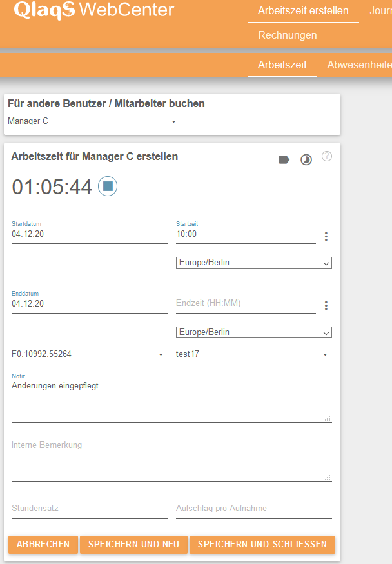Focus the Aufschlag pro Aufnahme field
Screen dimensions: 392x564
click(x=253, y=509)
